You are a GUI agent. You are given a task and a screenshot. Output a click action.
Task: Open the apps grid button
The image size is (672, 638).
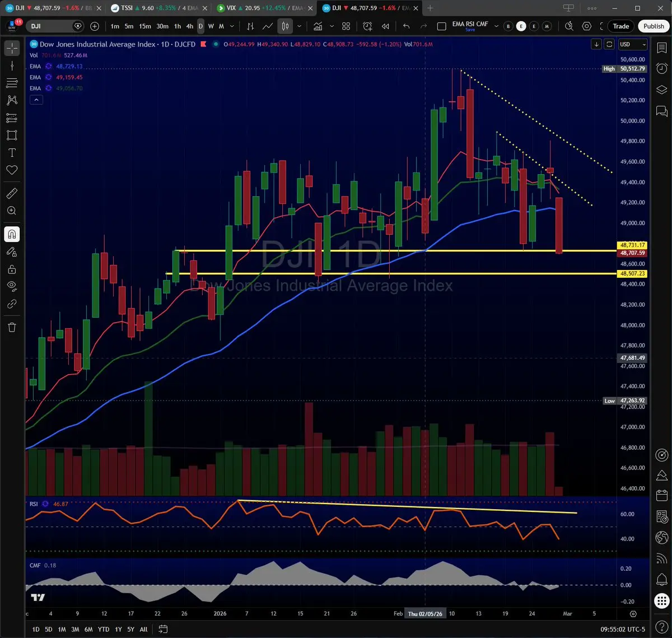[661, 600]
